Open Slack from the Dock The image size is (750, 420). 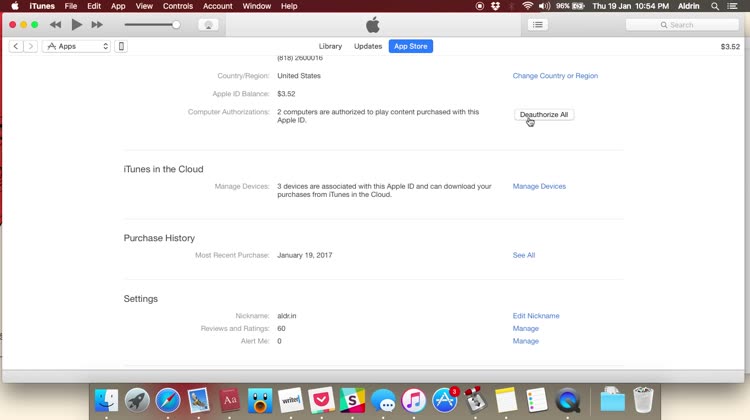tap(353, 400)
